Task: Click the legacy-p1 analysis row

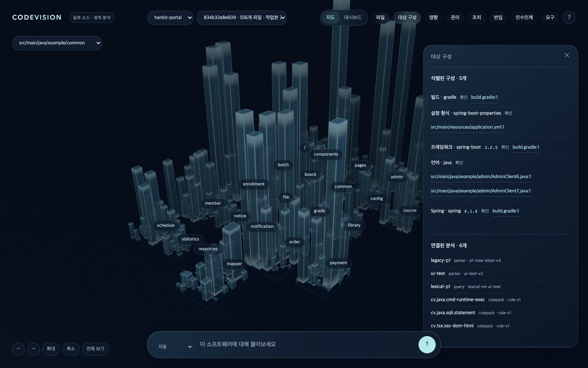Action: pyautogui.click(x=500, y=260)
